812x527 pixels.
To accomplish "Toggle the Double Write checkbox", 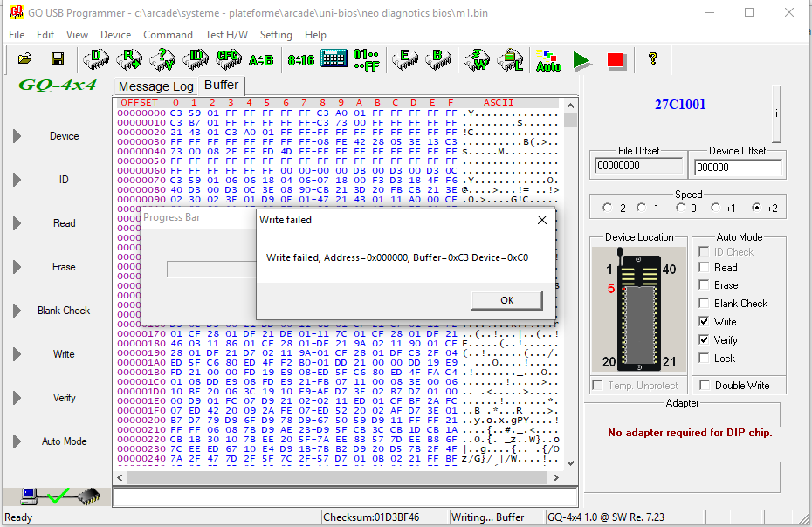I will point(704,386).
